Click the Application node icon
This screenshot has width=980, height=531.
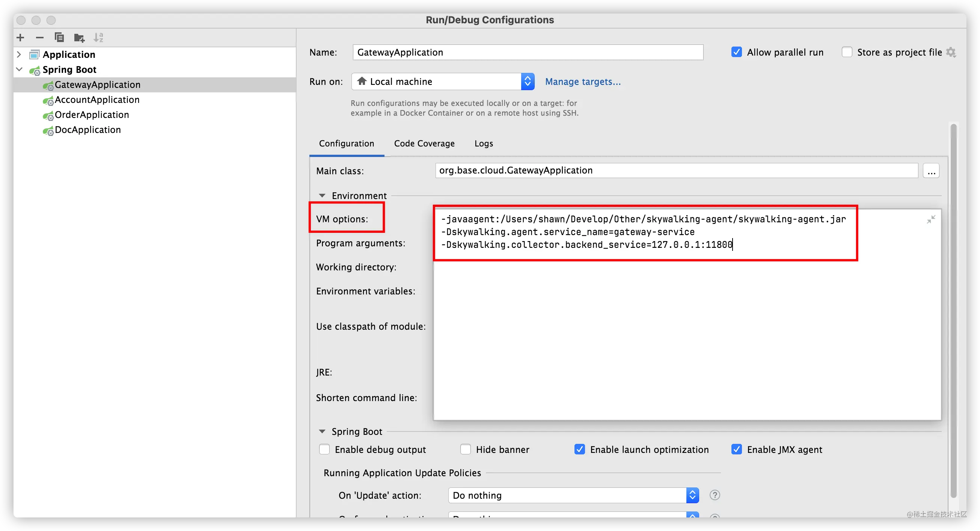click(34, 54)
